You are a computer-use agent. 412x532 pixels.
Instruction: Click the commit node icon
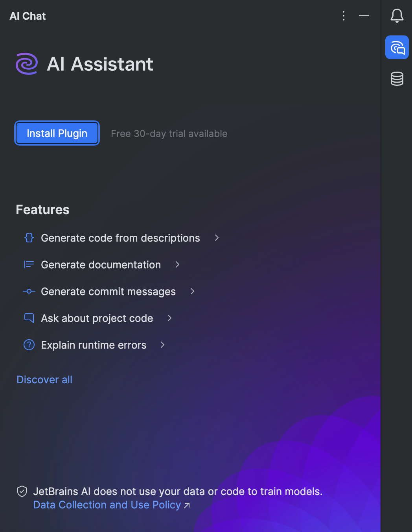pyautogui.click(x=29, y=291)
